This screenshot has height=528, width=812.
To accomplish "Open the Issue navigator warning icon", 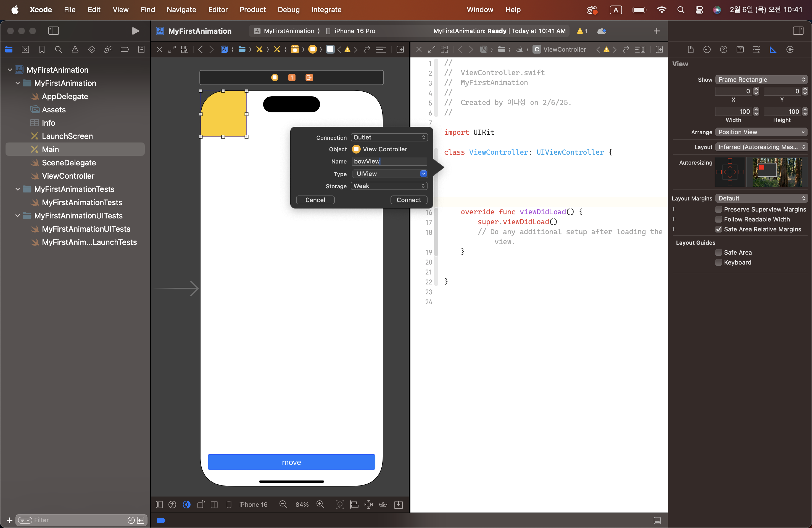I will (75, 50).
